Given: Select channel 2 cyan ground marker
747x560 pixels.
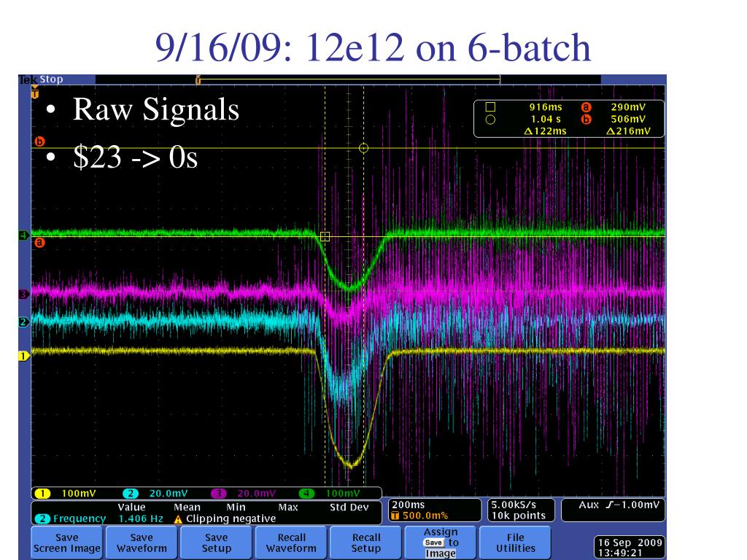Looking at the screenshot, I should tap(24, 322).
